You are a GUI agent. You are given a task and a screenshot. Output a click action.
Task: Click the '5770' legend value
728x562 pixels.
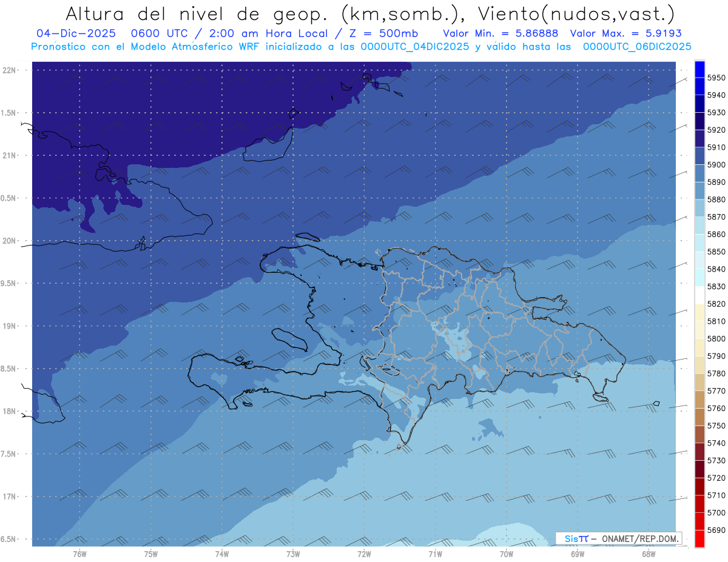click(716, 391)
